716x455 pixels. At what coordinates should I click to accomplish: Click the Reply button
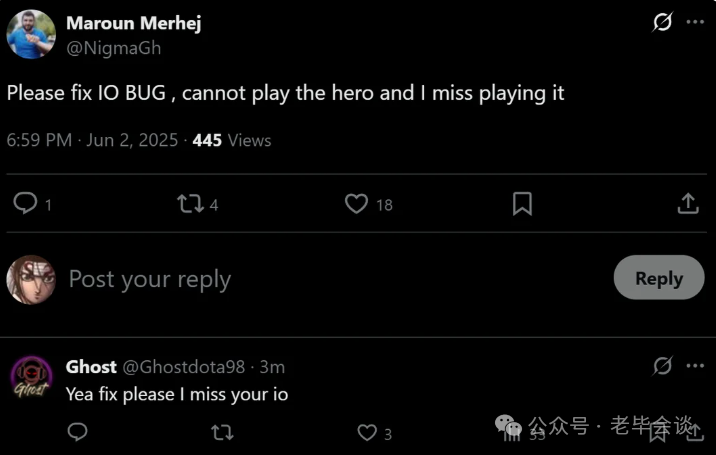point(658,278)
